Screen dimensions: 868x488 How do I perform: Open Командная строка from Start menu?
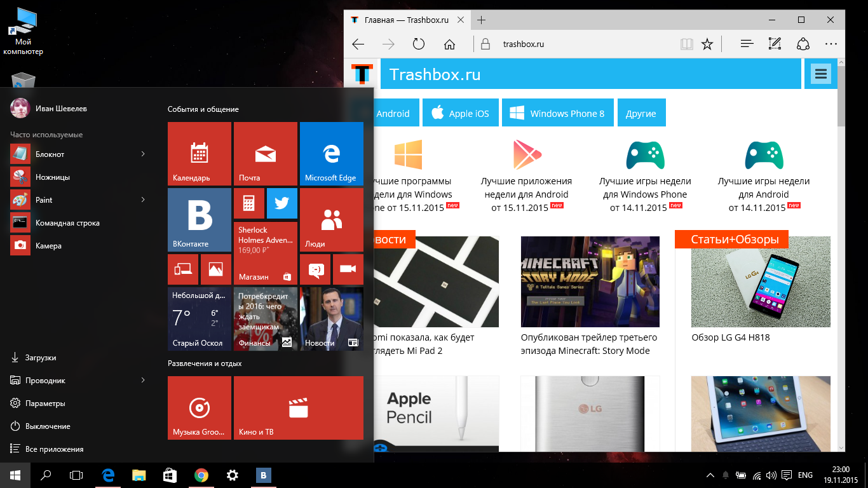click(79, 222)
